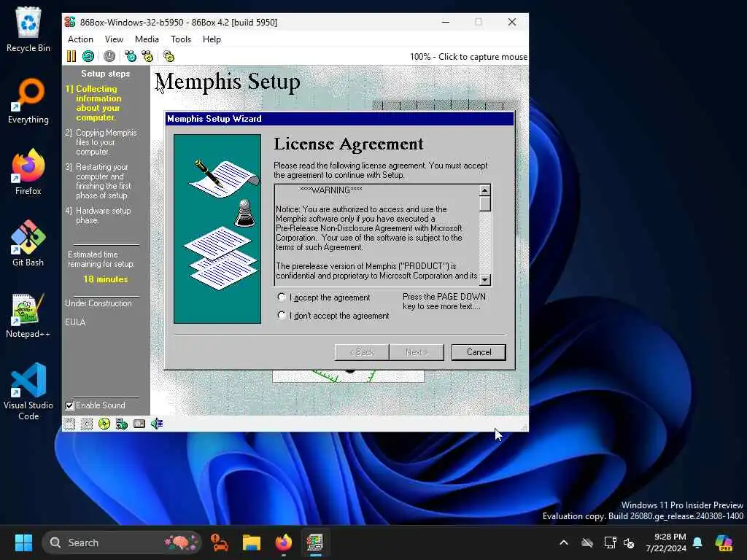Click second floppy drive status icon

click(x=87, y=424)
